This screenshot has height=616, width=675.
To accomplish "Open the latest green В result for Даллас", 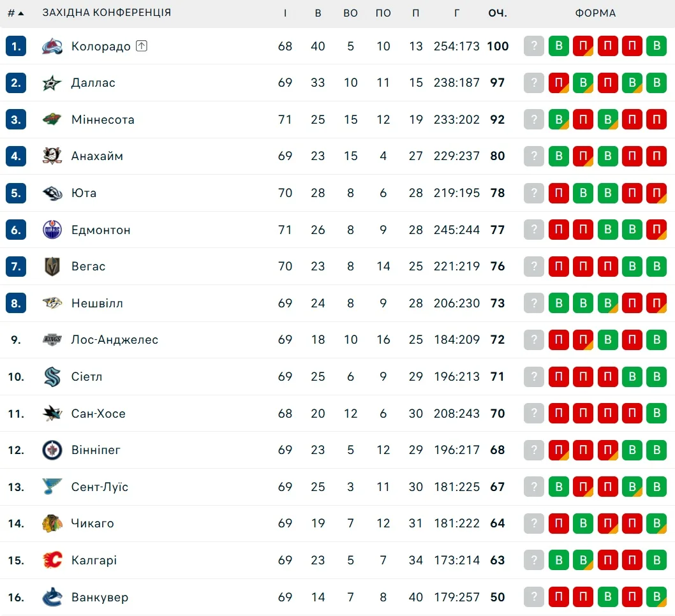I will coord(656,83).
